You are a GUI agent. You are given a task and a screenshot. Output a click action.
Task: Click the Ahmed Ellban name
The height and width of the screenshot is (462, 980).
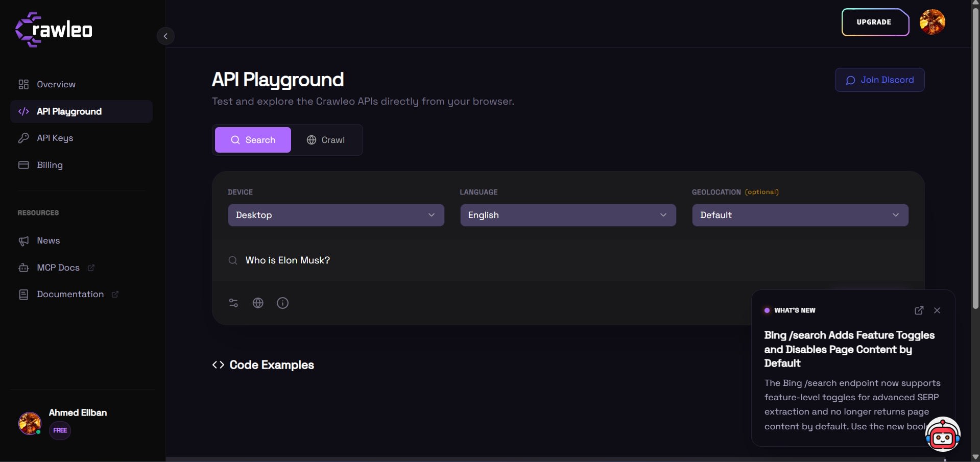pyautogui.click(x=78, y=412)
